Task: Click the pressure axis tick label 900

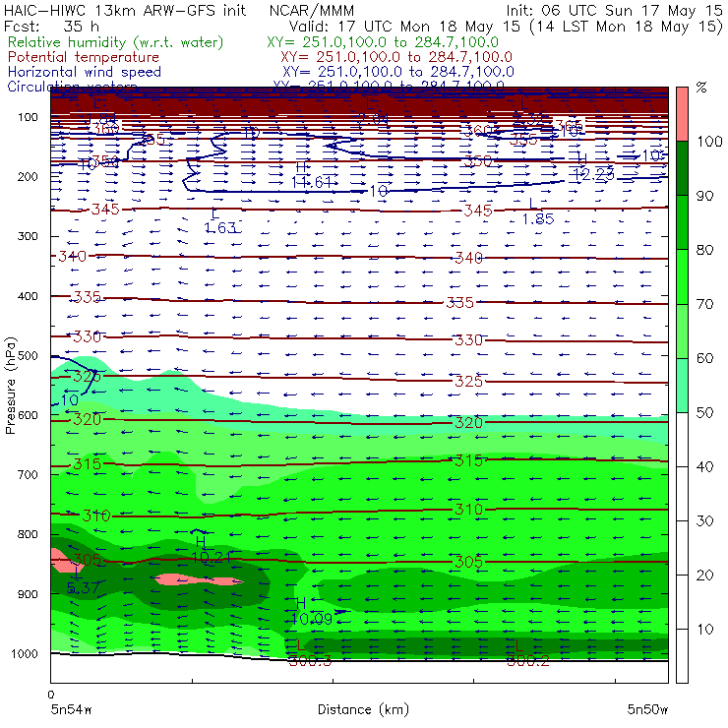Action: tap(28, 594)
